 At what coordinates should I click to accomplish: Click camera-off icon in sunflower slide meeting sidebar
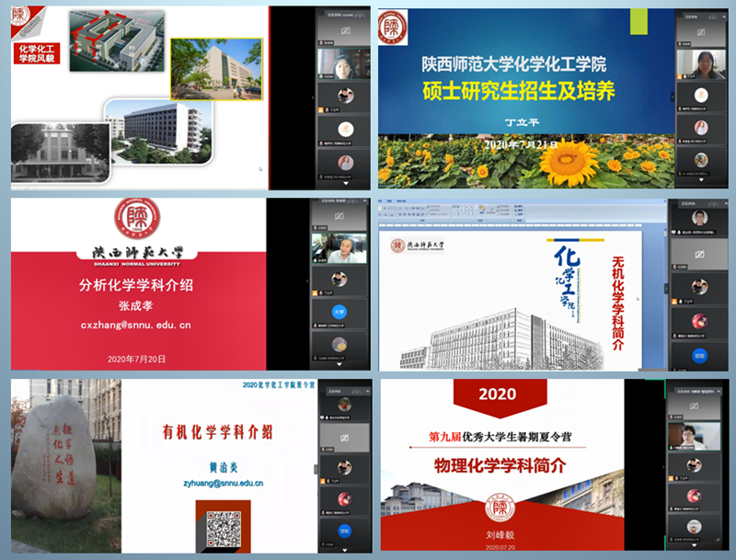pos(700,33)
